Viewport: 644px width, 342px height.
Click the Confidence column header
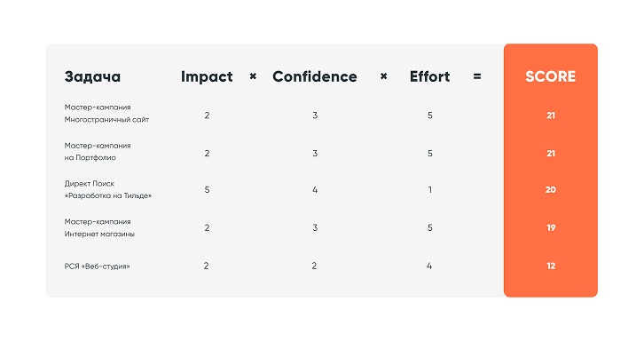point(315,77)
